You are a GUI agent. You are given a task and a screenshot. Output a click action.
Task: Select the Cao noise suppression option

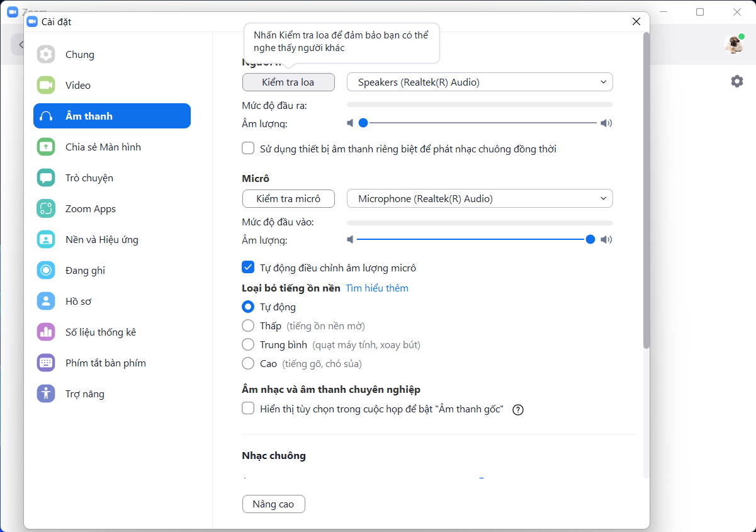pos(248,363)
